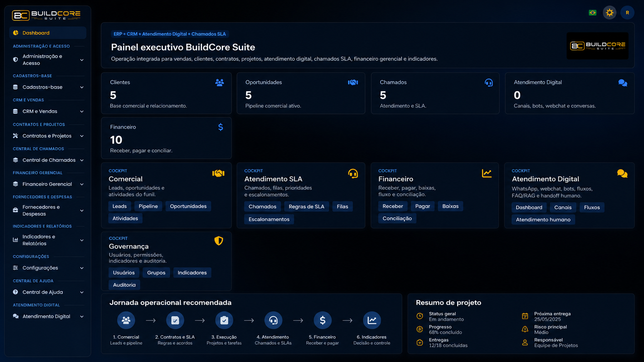The width and height of the screenshot is (644, 362).
Task: Click the Financeiro cockpit chart icon
Action: 486,173
